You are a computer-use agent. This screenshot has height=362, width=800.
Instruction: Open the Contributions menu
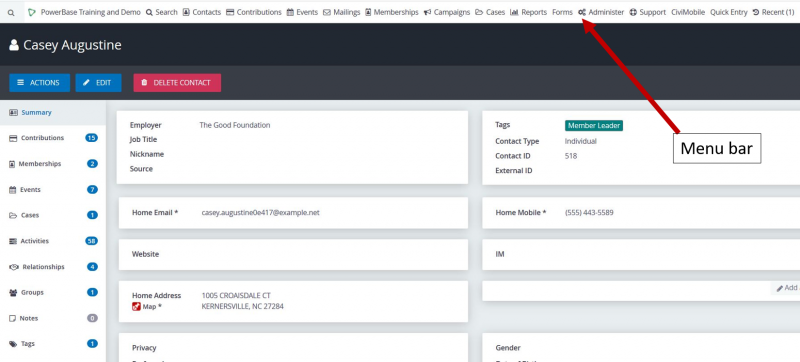point(254,12)
